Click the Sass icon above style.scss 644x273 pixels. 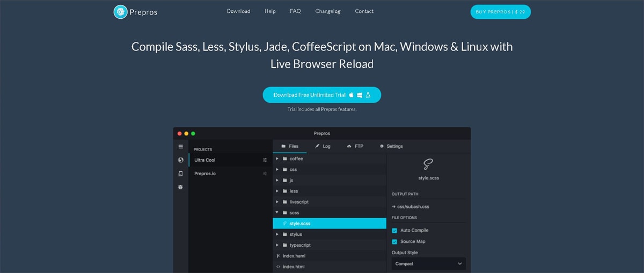click(428, 164)
